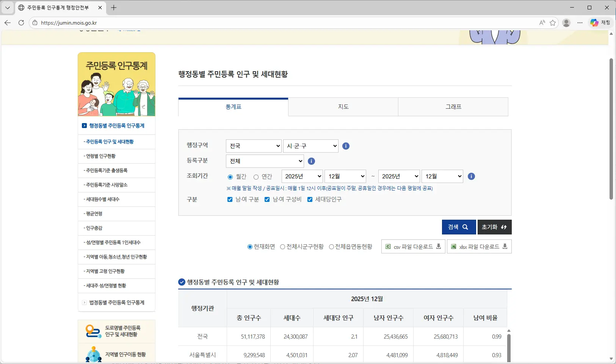This screenshot has height=364, width=616.
Task: Open browser profile avatar icon
Action: [566, 23]
